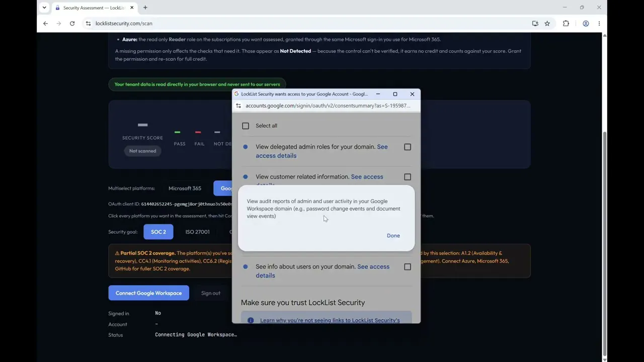The height and width of the screenshot is (362, 644).
Task: Click the browser Back arrow
Action: tap(45, 24)
